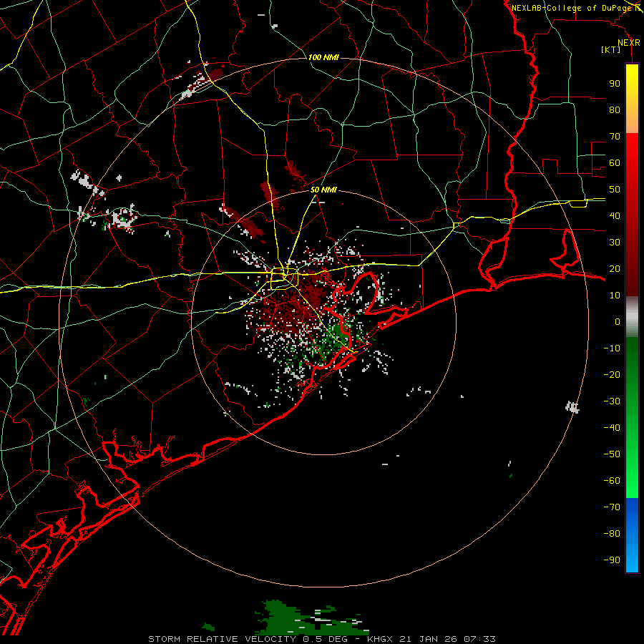Click the gray echo at the 100 NMI ring east

[x=572, y=407]
